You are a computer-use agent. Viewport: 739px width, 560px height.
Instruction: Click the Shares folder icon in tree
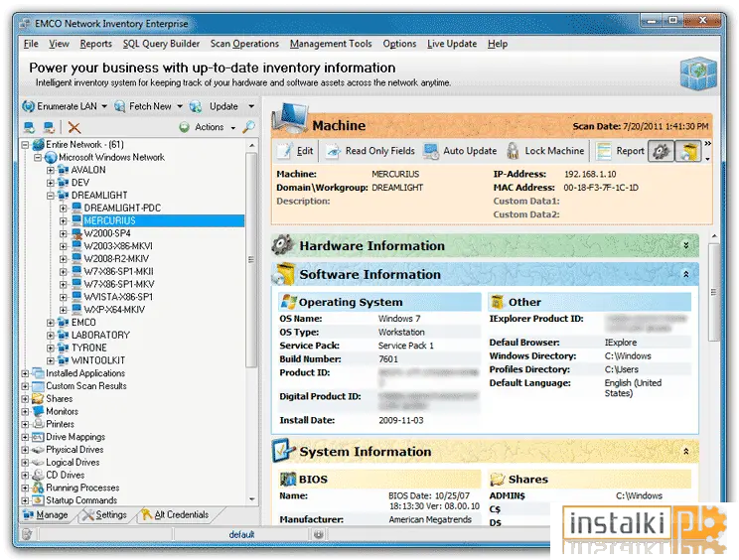38,399
